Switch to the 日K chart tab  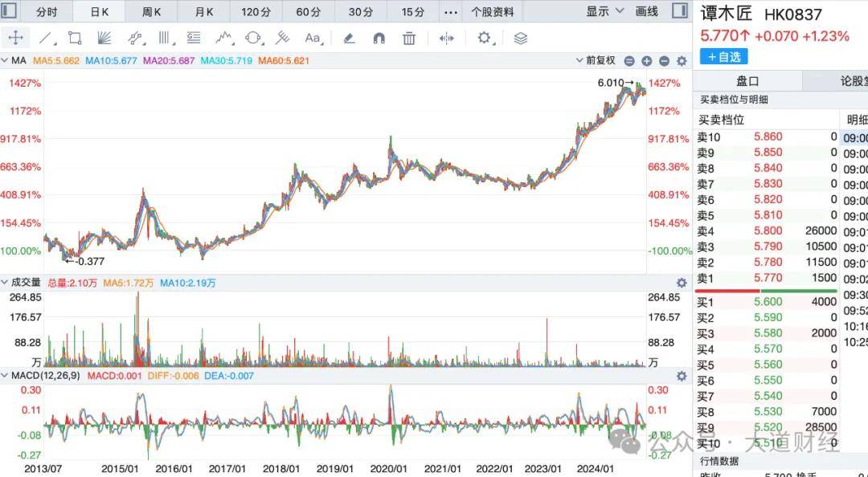point(99,11)
